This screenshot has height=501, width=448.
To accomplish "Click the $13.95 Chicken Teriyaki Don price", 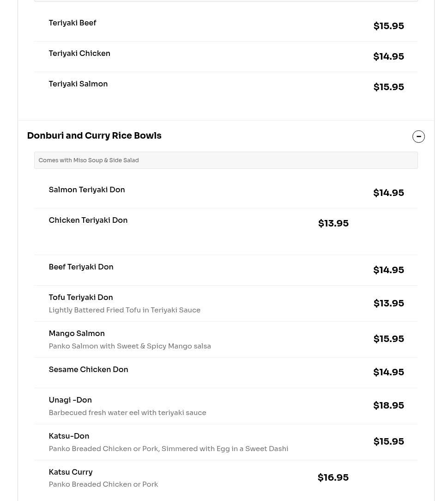I will click(x=333, y=223).
